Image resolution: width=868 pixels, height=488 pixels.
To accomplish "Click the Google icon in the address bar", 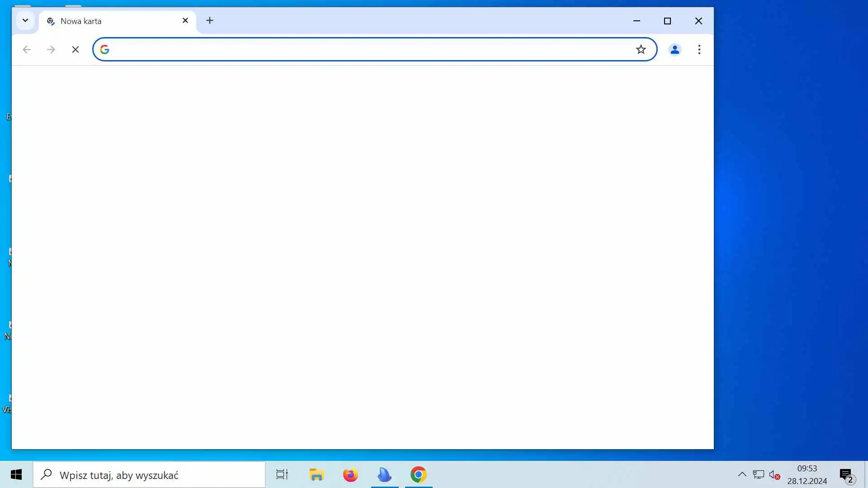I will pyautogui.click(x=104, y=50).
